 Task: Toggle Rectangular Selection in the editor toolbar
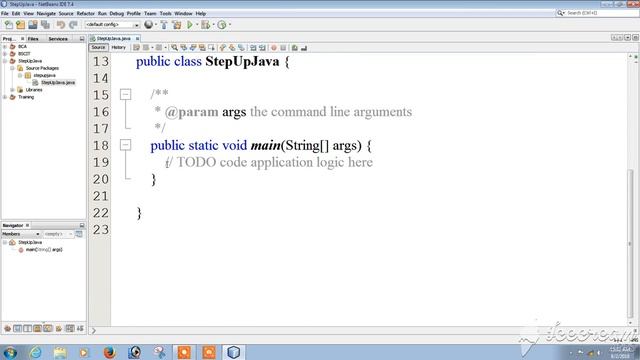[211, 48]
